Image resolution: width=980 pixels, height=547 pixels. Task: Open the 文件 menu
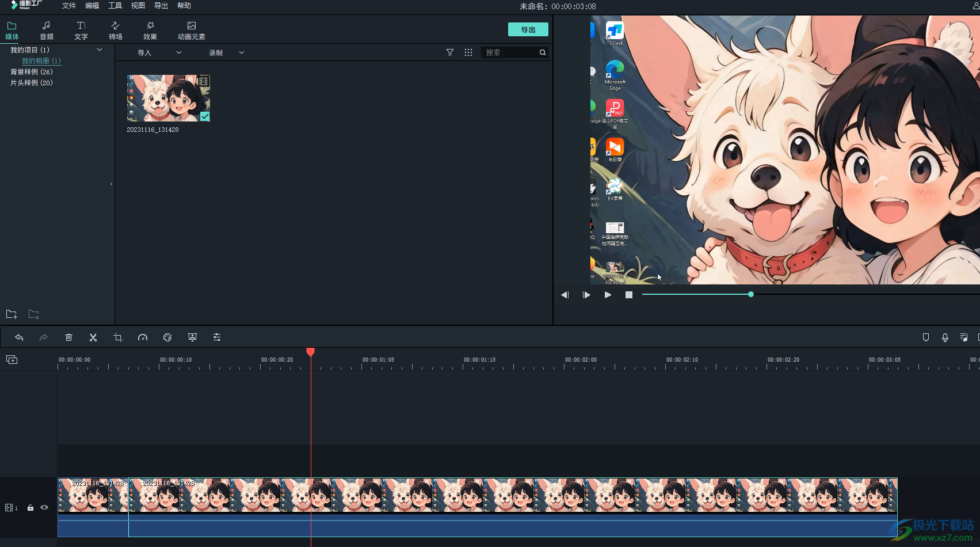pyautogui.click(x=69, y=6)
